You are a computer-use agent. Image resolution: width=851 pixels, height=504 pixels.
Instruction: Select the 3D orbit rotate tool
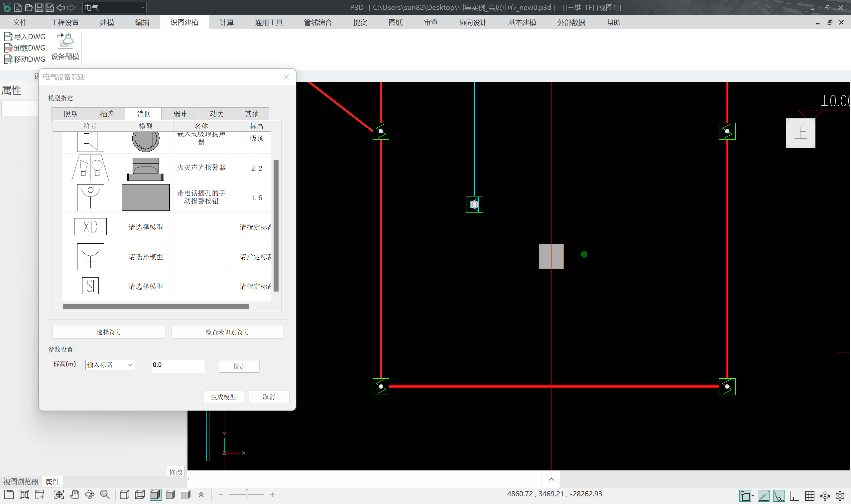pyautogui.click(x=90, y=494)
